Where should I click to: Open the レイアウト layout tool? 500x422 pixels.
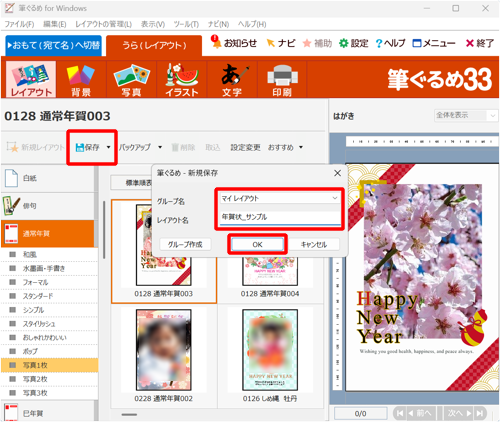[x=31, y=79]
